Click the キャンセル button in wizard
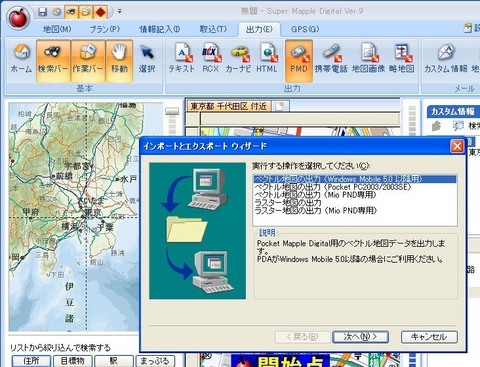The height and width of the screenshot is (367, 480). [x=429, y=337]
